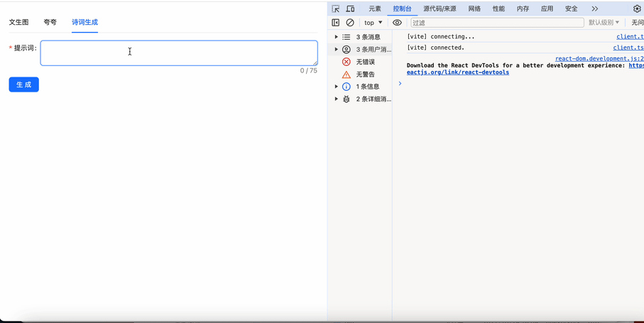The width and height of the screenshot is (644, 323).
Task: Switch to the 应用 tab
Action: coord(547,9)
